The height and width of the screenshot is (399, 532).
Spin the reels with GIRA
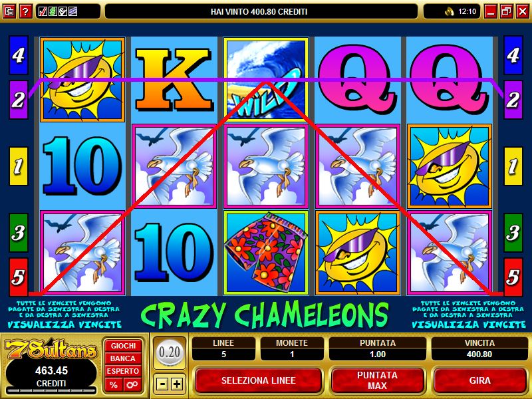479,380
